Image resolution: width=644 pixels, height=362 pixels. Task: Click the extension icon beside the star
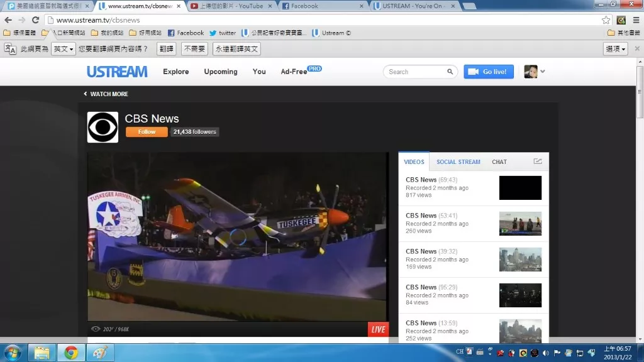pos(621,19)
